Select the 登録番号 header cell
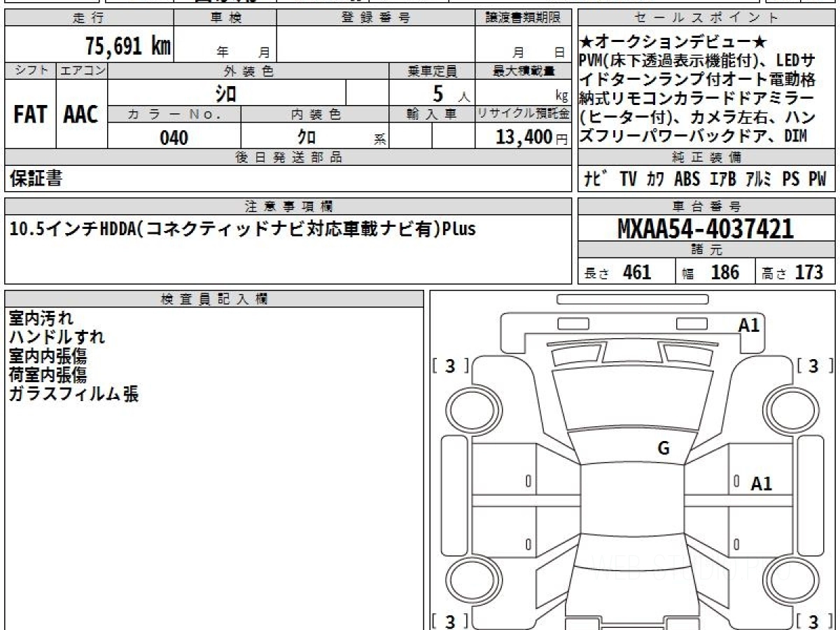Viewport: 840px width, 630px height. (x=376, y=18)
